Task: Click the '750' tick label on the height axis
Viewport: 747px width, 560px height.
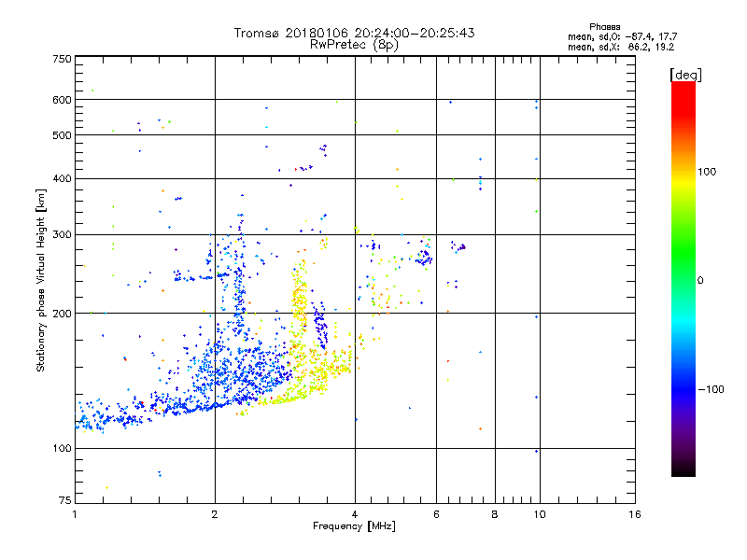Action: 62,59
